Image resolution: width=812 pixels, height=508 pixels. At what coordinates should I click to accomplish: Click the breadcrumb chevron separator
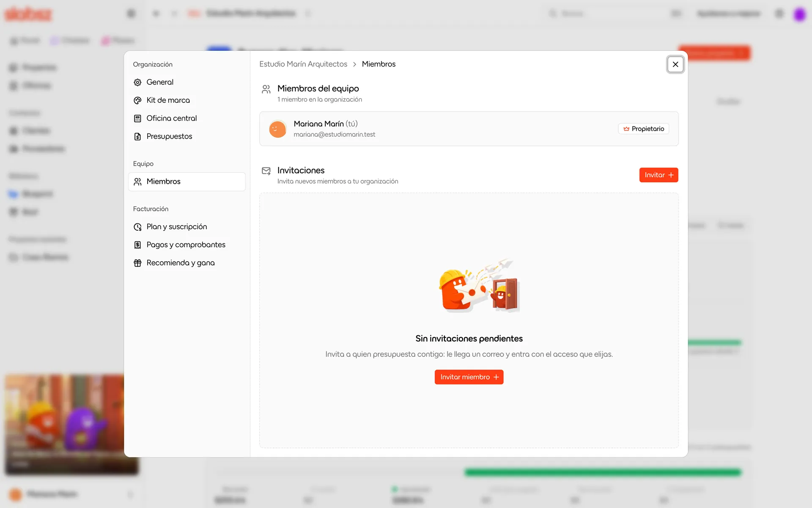click(x=354, y=64)
